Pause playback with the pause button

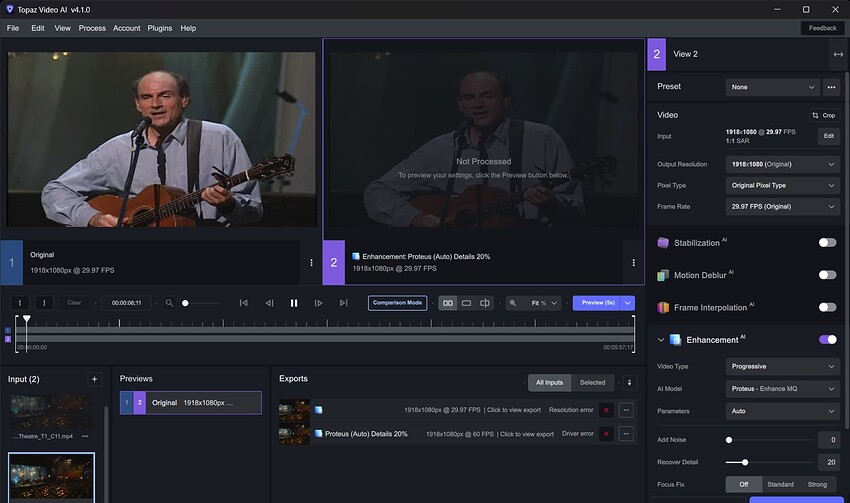pyautogui.click(x=294, y=303)
